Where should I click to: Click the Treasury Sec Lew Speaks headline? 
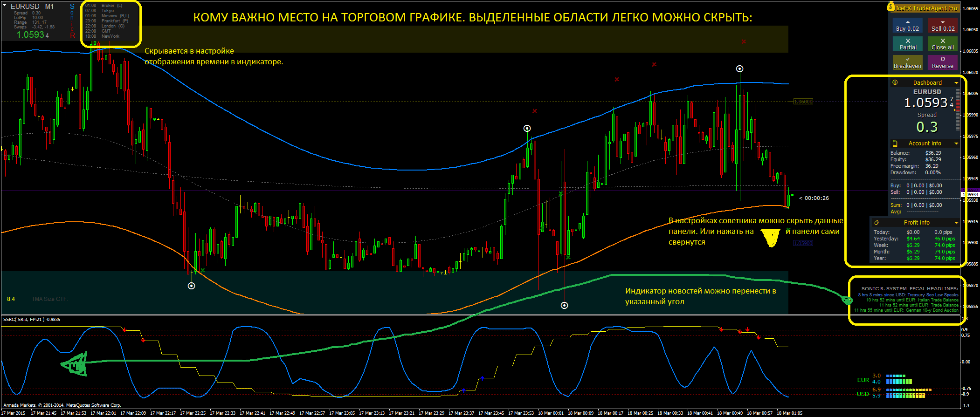point(908,295)
